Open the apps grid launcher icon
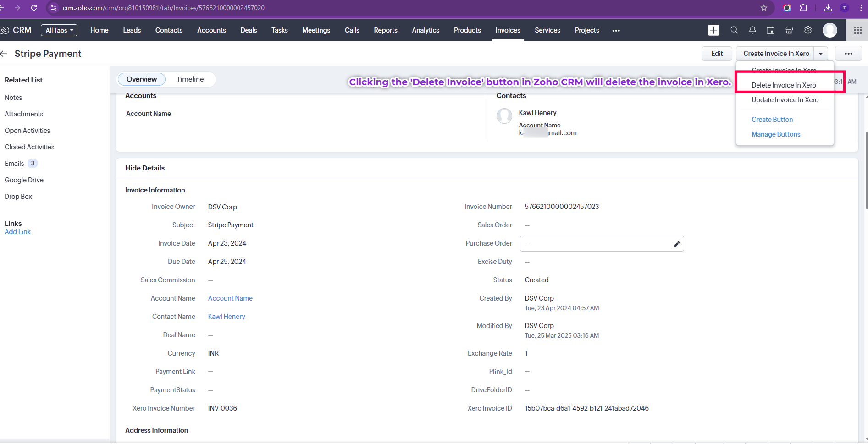 (857, 30)
